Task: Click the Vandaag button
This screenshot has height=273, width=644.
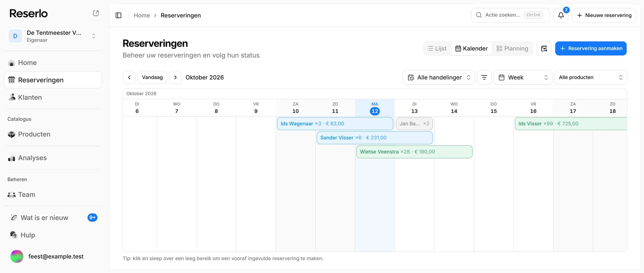Action: tap(152, 77)
